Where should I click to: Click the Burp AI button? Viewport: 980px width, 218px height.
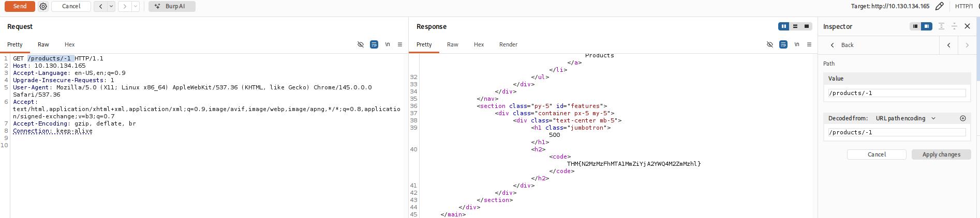click(172, 7)
